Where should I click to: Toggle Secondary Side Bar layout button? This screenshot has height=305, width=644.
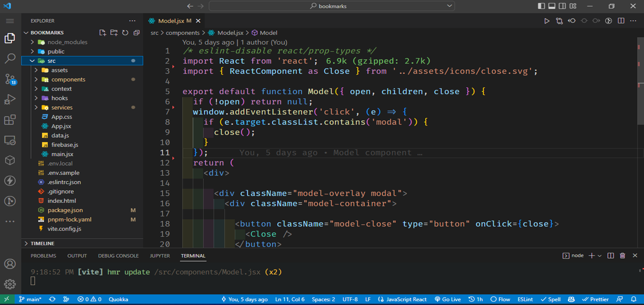tap(562, 6)
